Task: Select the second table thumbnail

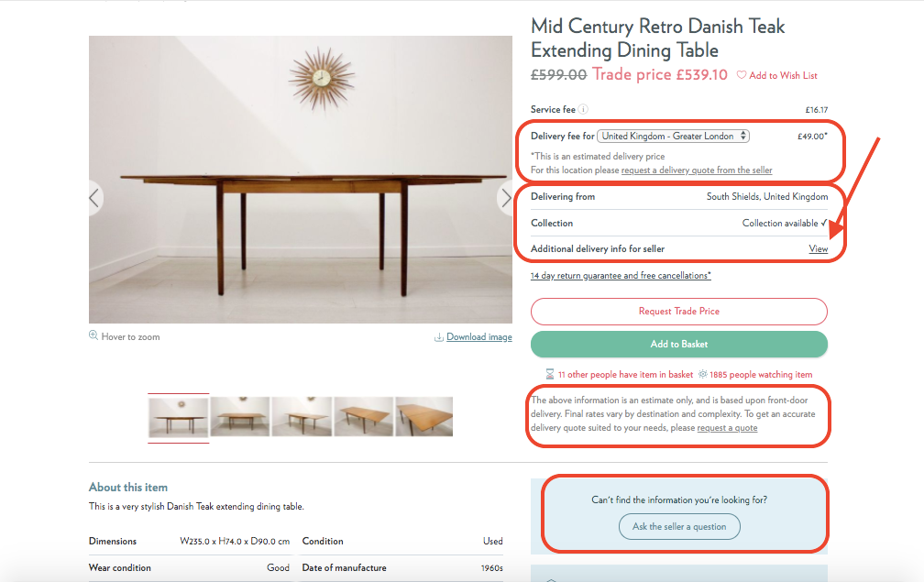Action: 240,416
